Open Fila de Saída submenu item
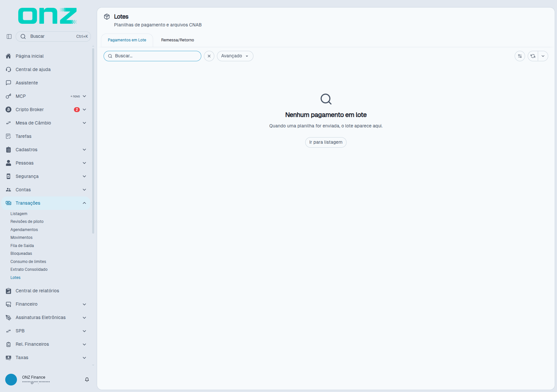 (x=22, y=246)
